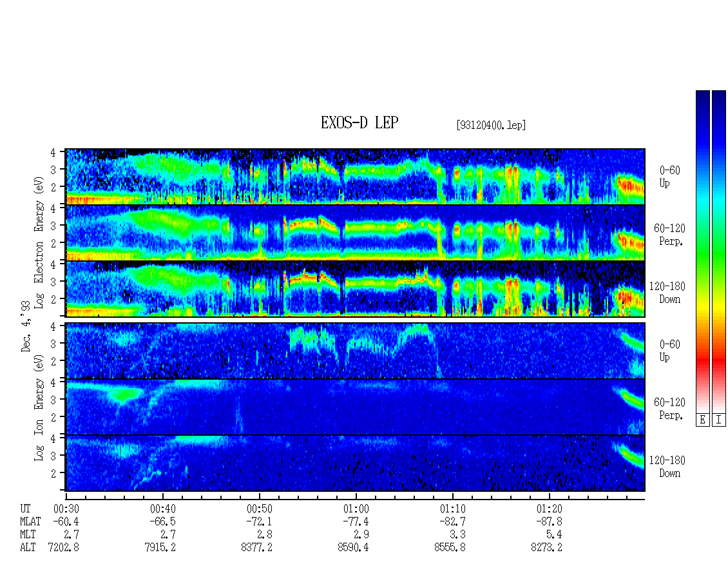Click the MLAT value -72.1
Viewport: 728px width, 564px height.
tap(259, 521)
